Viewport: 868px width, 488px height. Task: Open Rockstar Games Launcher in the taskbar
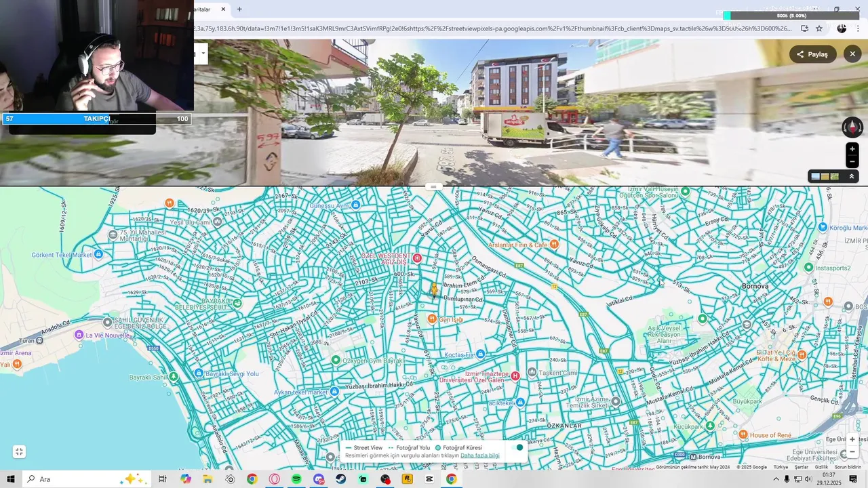point(407,479)
